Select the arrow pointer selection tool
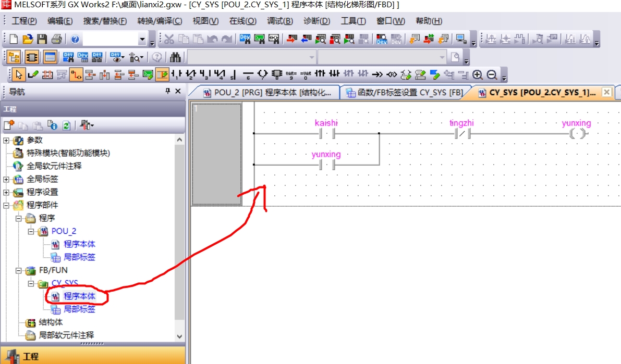This screenshot has height=364, width=621. pyautogui.click(x=18, y=75)
